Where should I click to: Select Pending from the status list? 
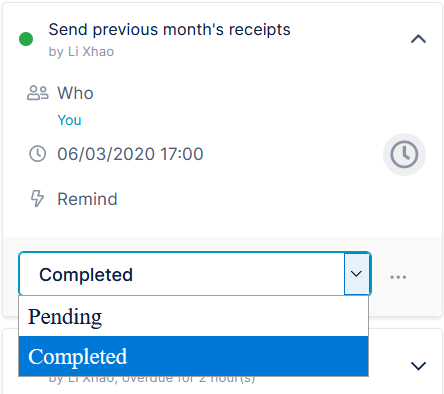tap(194, 316)
